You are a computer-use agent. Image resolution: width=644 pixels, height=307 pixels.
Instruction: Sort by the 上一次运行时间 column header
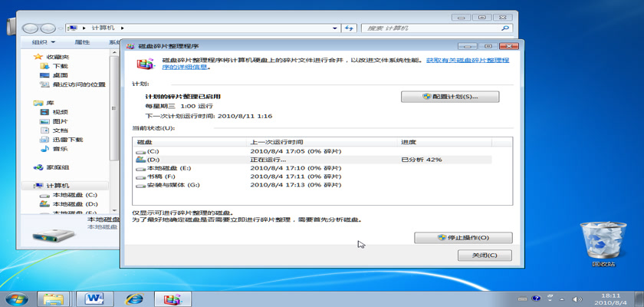coord(277,143)
